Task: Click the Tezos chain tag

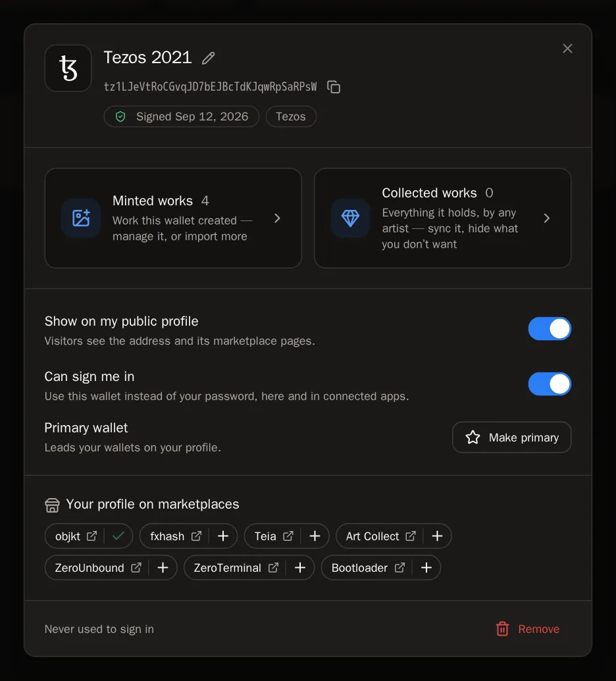Action: point(291,116)
